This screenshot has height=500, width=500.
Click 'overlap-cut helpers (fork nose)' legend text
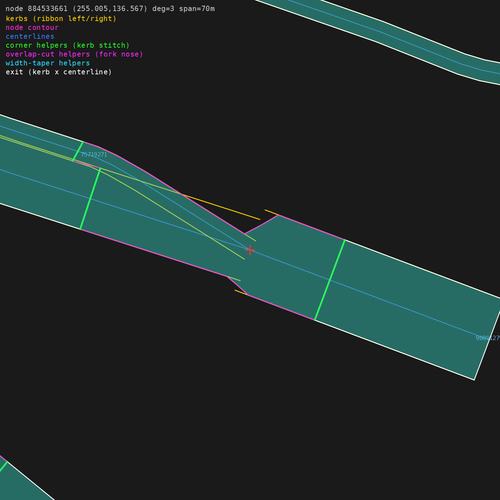coord(74,54)
